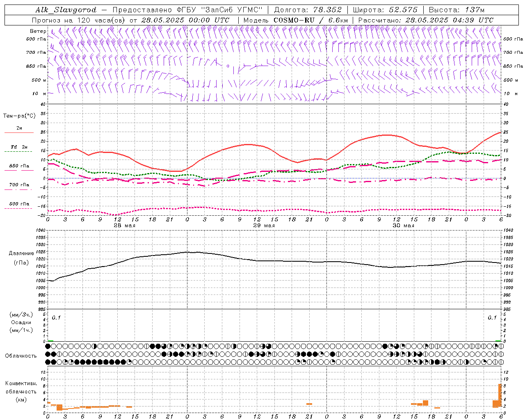525x420 pixels.
Task: Click the 'Долгота: 78.352' header value
Action: (x=307, y=10)
